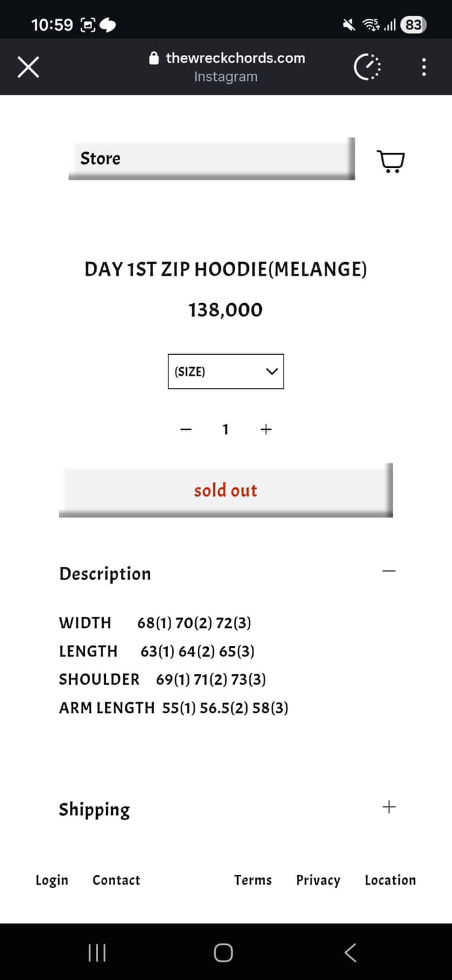Tap the three-dot browser menu icon
The height and width of the screenshot is (980, 452).
coord(423,67)
